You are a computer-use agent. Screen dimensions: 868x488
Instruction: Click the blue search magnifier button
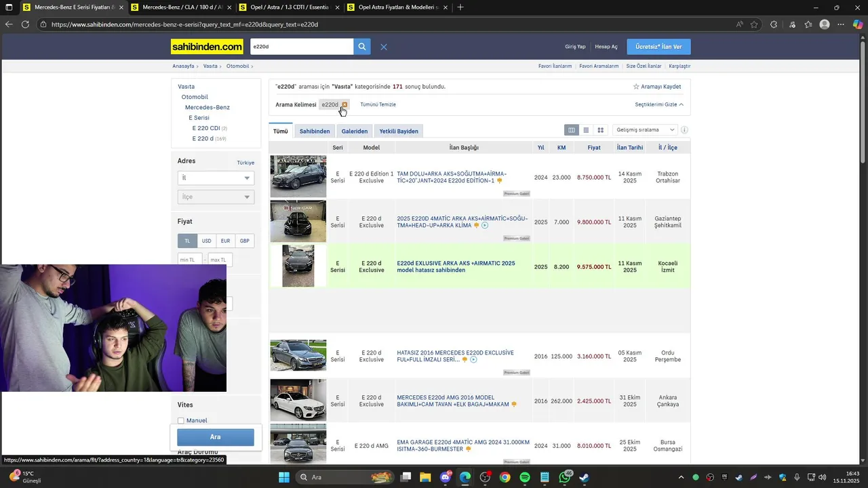pos(362,47)
